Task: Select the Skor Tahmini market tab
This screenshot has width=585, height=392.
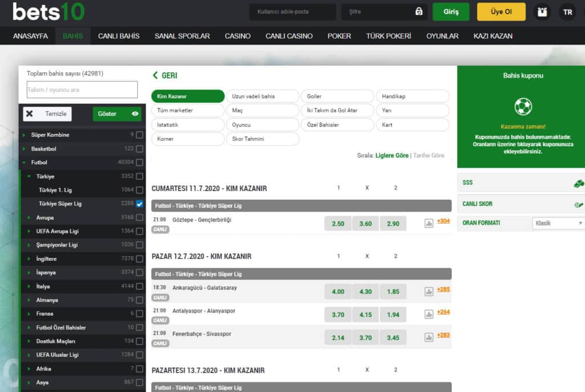Action: click(x=263, y=139)
